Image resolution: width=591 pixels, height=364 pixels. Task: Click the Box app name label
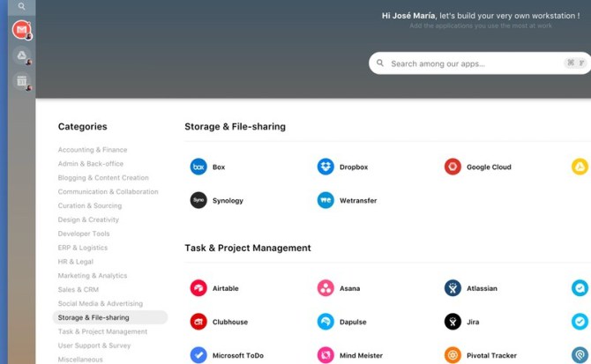219,167
